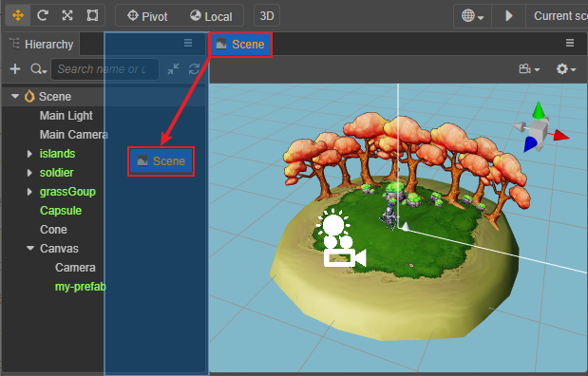Refresh the Hierarchy tree

[x=194, y=69]
